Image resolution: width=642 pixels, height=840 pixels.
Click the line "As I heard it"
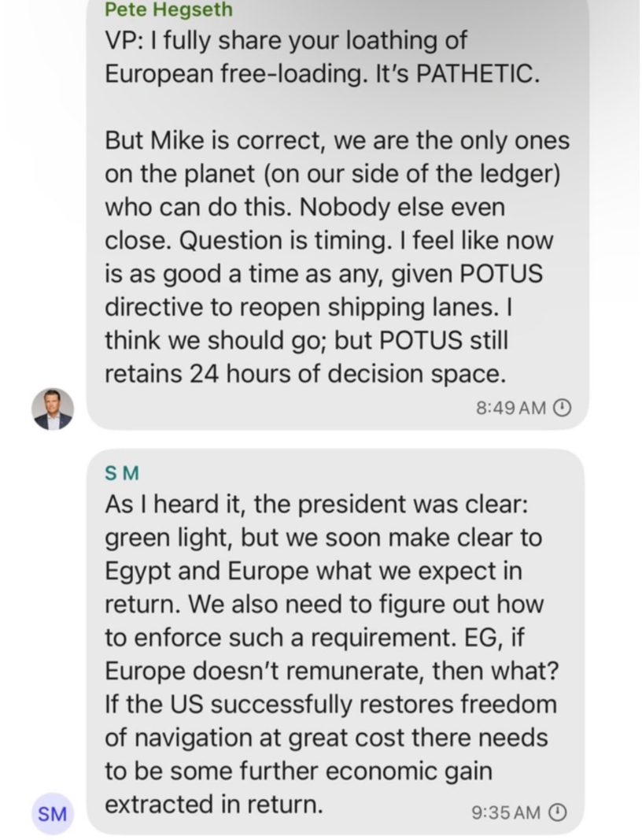point(317,504)
